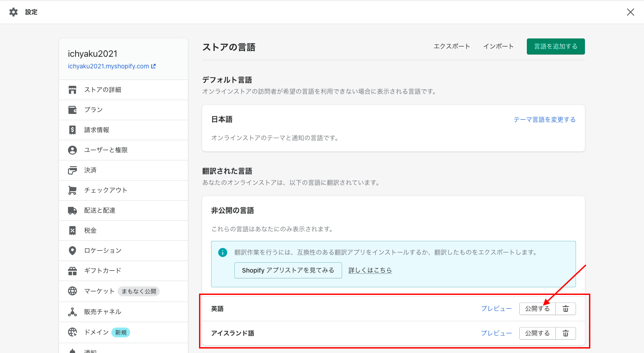Select 税金 in the sidebar
This screenshot has height=353, width=644.
pos(123,231)
